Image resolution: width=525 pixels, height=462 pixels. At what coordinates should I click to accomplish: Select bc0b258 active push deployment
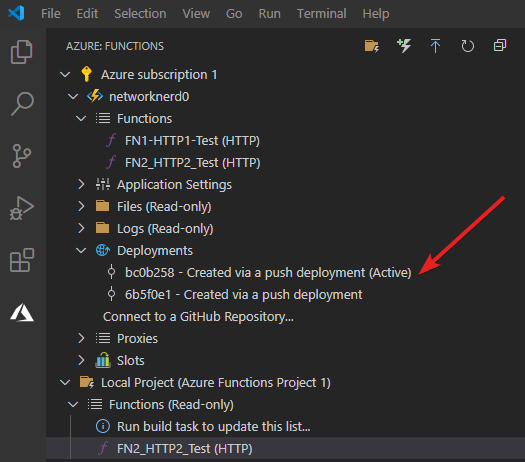pos(268,272)
